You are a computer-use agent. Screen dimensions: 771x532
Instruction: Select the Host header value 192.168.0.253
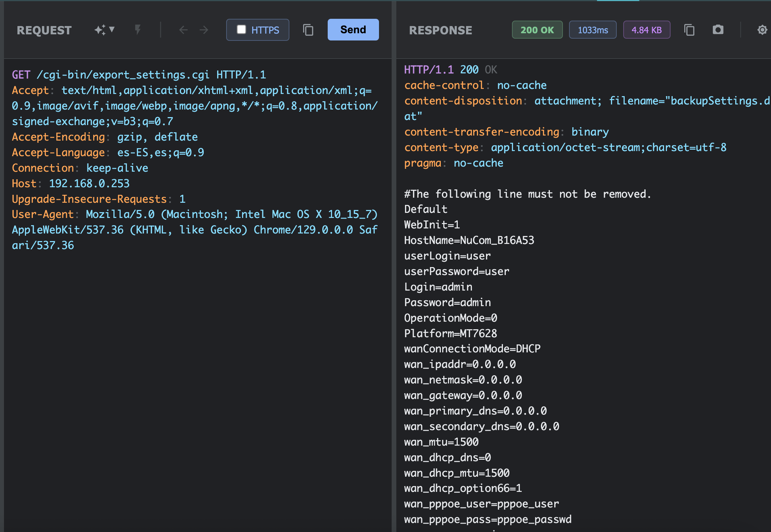pos(89,183)
